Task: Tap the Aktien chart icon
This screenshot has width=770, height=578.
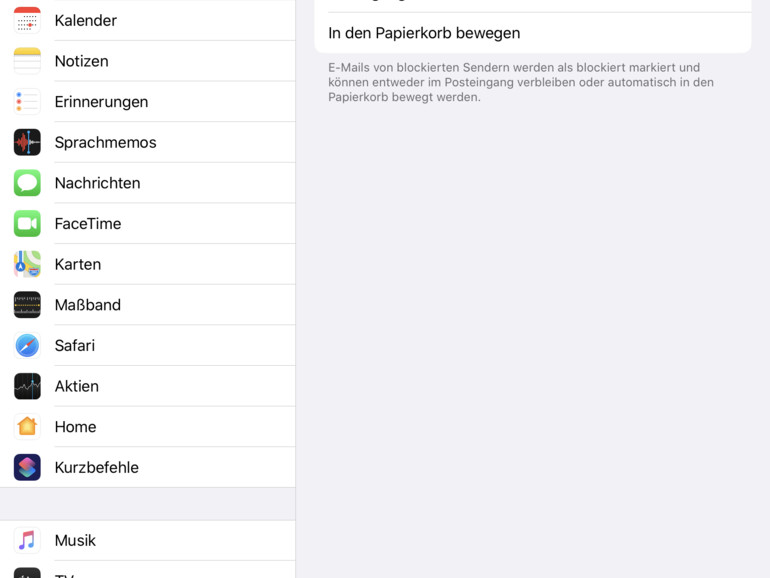Action: (27, 386)
